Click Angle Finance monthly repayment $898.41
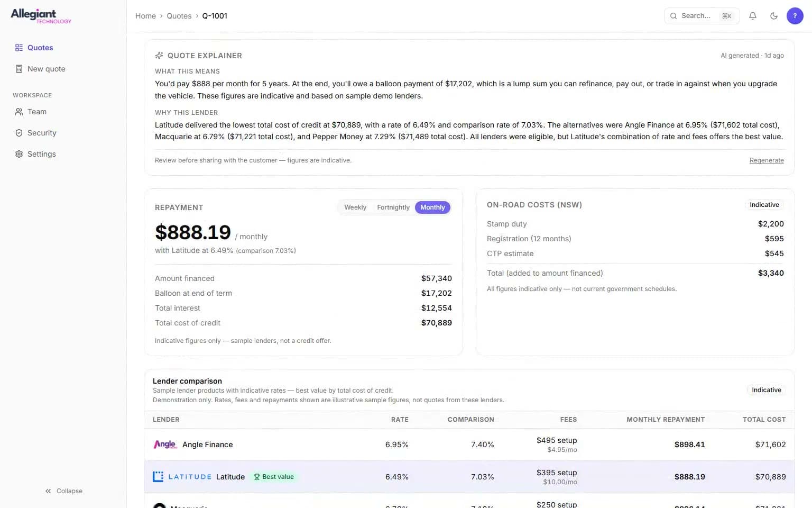The width and height of the screenshot is (812, 508). point(689,444)
